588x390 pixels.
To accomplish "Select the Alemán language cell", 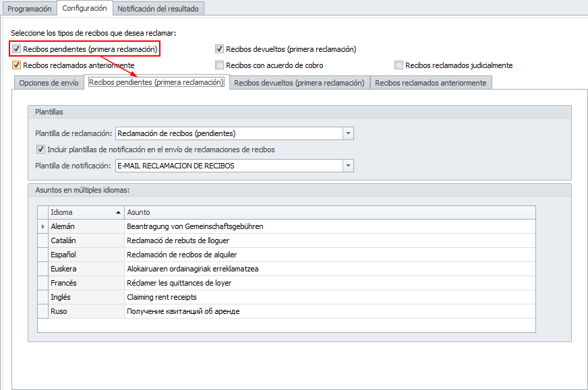I will 86,226.
